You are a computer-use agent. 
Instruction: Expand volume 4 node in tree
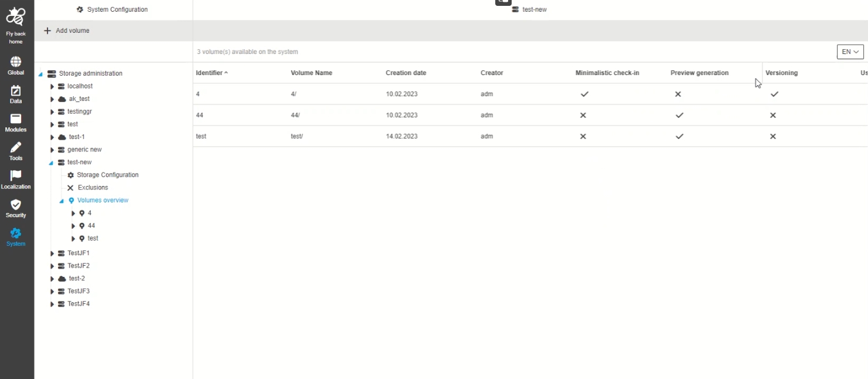[x=73, y=214]
